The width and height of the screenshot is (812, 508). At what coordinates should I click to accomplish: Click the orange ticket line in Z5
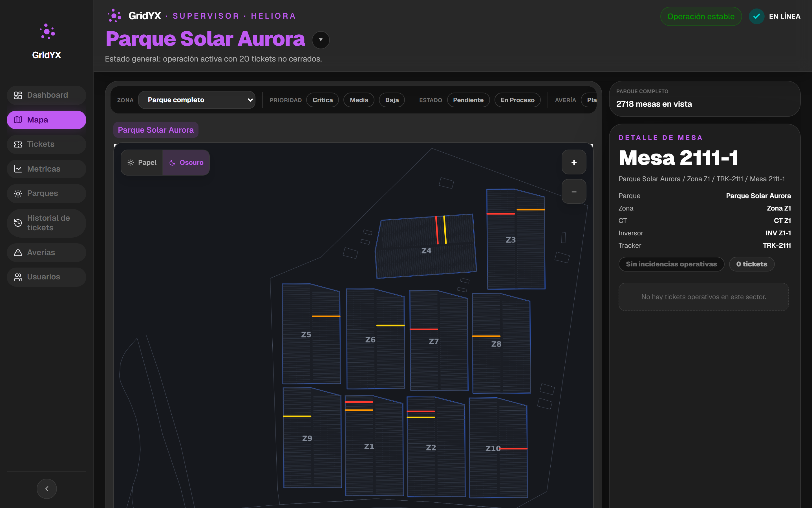point(326,316)
